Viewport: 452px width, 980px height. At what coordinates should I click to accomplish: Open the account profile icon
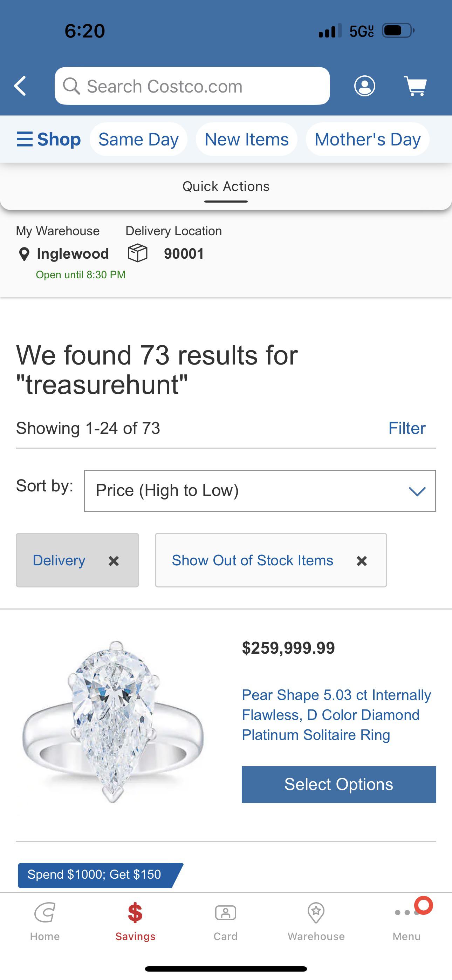364,86
